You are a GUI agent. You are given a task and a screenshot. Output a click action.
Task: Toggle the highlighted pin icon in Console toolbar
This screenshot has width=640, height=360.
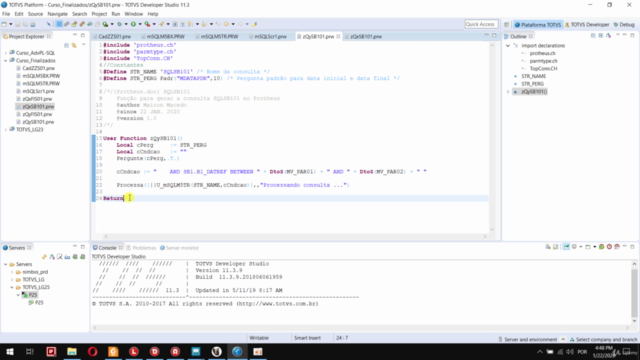(567, 247)
